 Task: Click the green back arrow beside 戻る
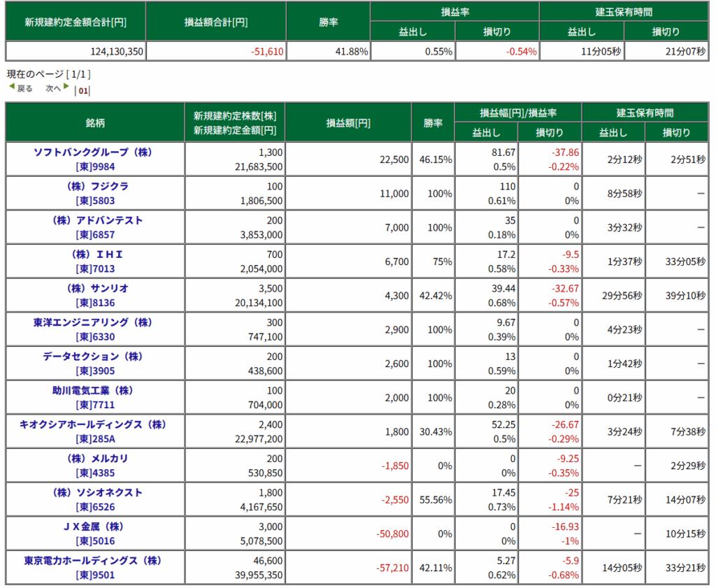11,87
